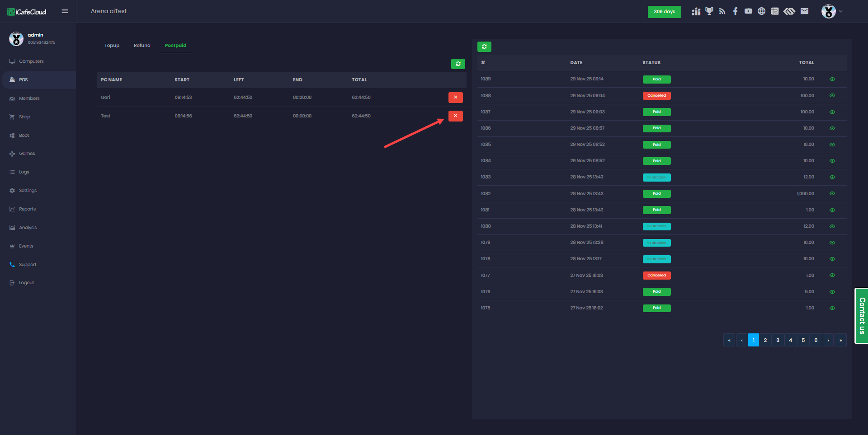Collapse the sidebar with hamburger menu
Image resolution: width=868 pixels, height=435 pixels.
pos(65,11)
